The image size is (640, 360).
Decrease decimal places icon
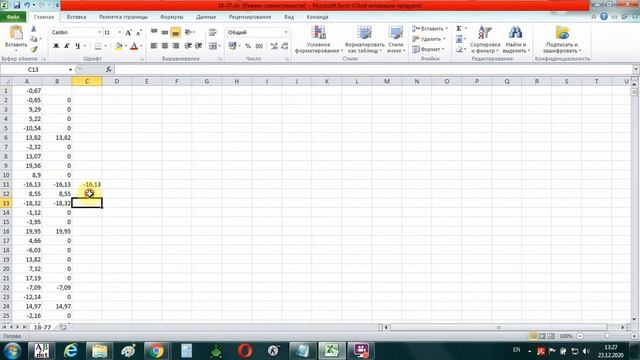point(284,46)
